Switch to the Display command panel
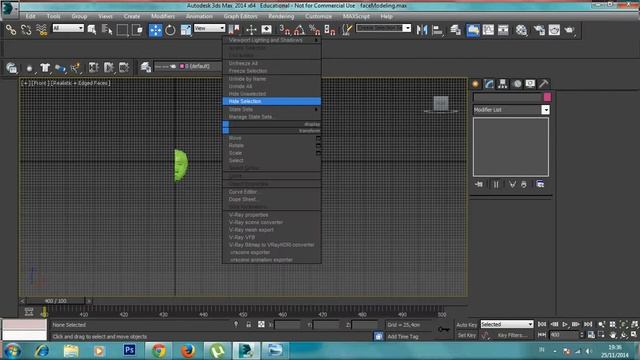This screenshot has width=640, height=360. [530, 84]
